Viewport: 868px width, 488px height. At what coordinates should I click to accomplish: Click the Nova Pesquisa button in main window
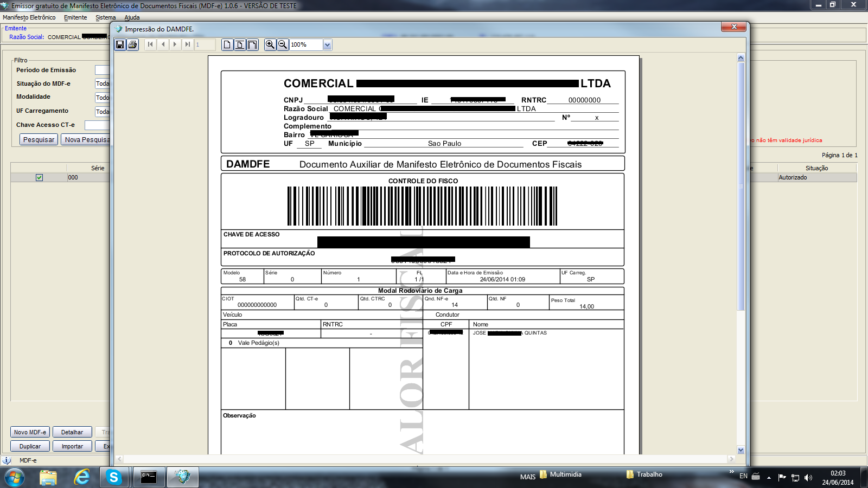[x=86, y=139]
